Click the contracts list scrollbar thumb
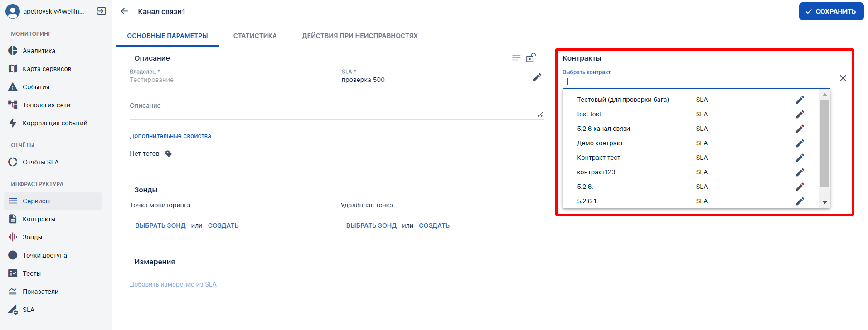 coord(824,143)
